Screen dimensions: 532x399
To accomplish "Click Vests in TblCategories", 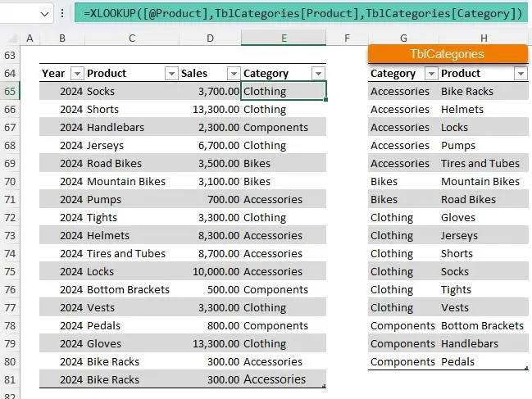I will [x=484, y=307].
